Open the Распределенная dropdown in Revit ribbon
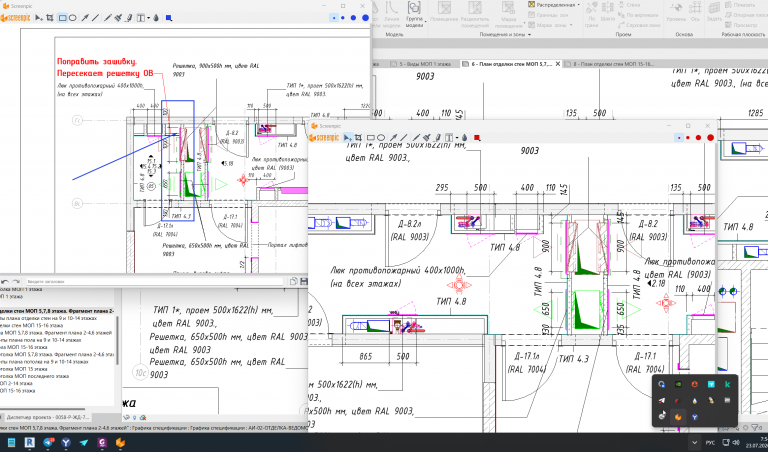768x452 pixels. click(578, 4)
